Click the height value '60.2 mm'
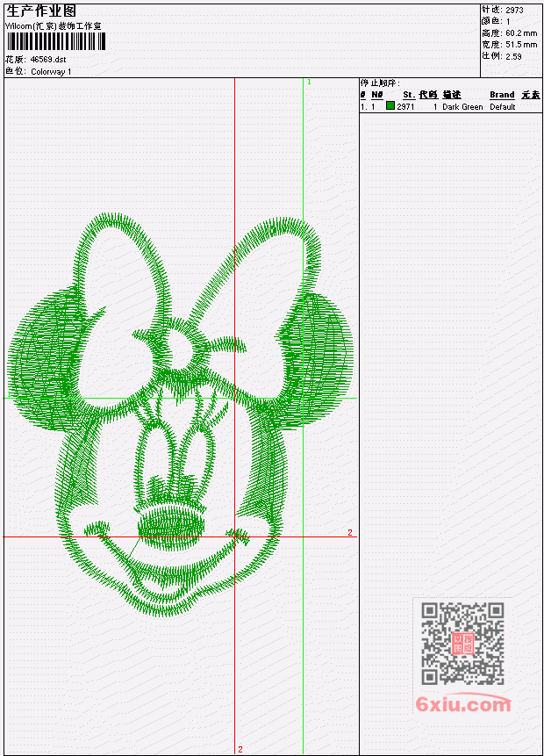The width and height of the screenshot is (544, 756). 521,32
